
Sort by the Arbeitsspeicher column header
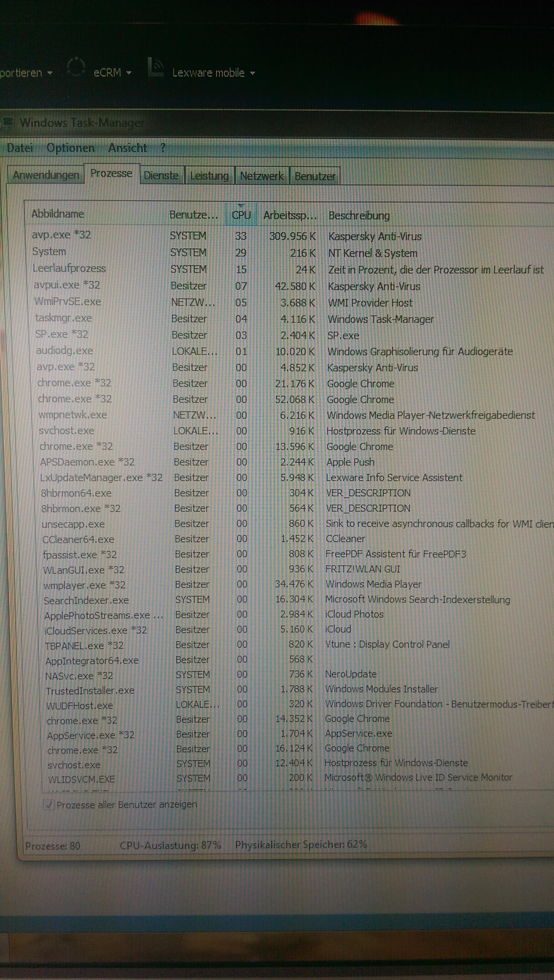click(290, 215)
